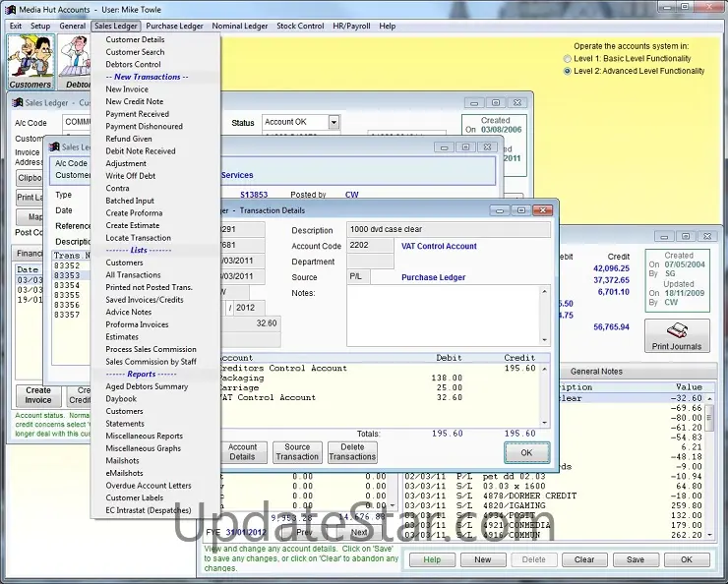
Task: Open the Customers toolbar icon
Action: point(30,61)
